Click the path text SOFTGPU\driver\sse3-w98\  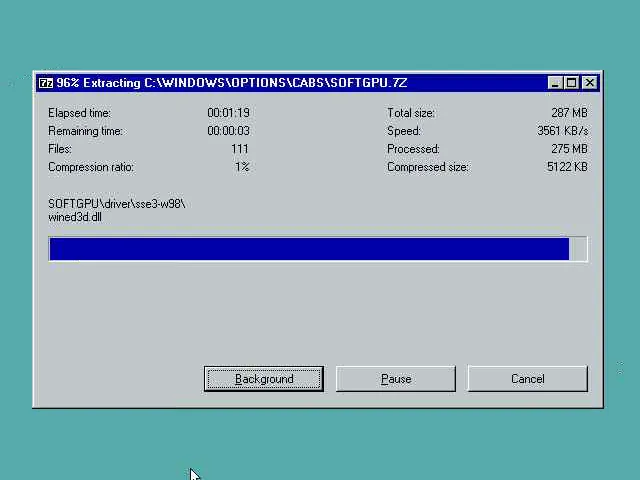tap(117, 204)
